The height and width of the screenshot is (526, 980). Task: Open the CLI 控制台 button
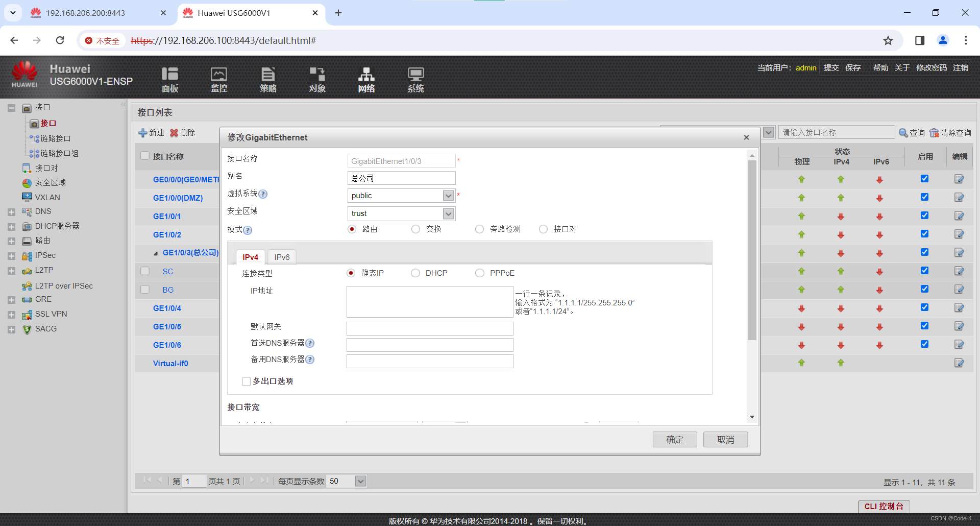click(884, 506)
